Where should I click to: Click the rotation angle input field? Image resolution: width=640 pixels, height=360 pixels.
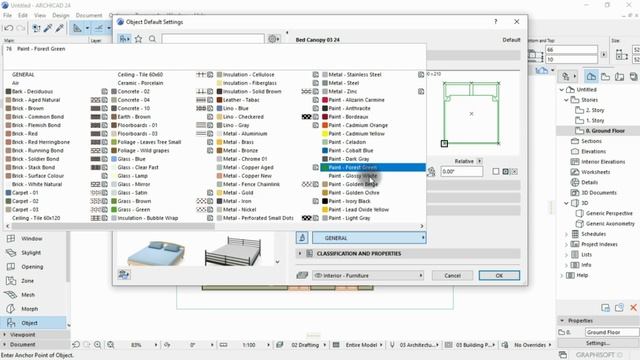pos(461,171)
